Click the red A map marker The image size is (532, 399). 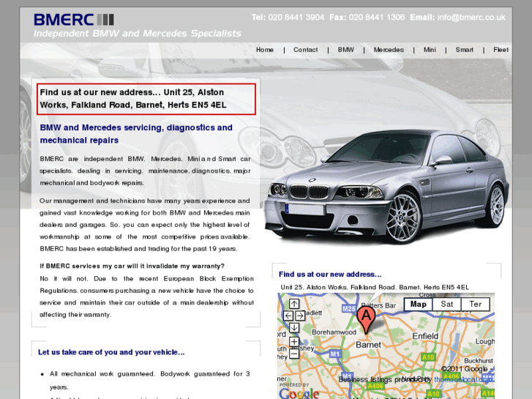point(366,320)
